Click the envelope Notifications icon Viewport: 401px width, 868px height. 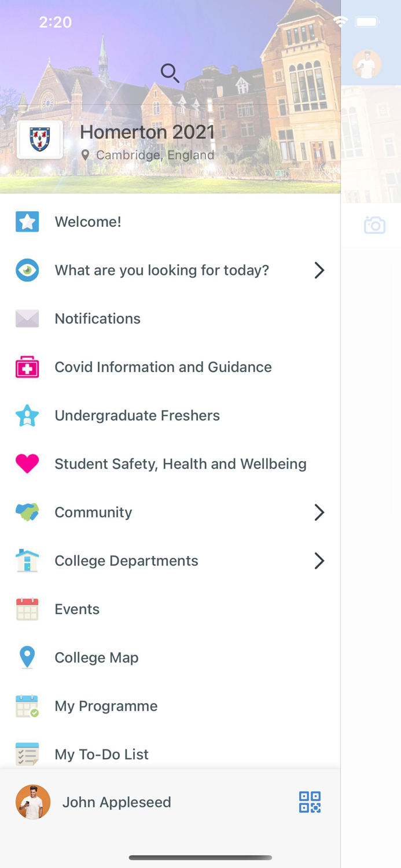(x=27, y=318)
